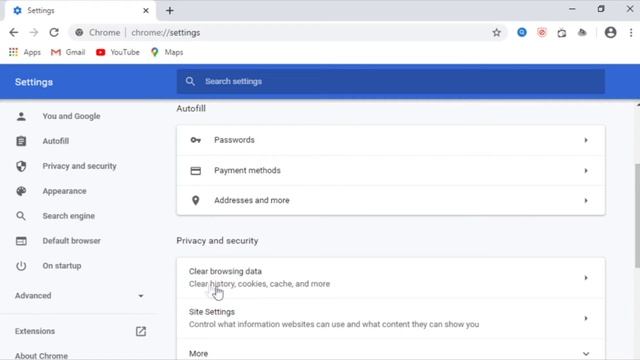640x360 pixels.
Task: Click the arrow at right of Site Settings
Action: coord(586,318)
